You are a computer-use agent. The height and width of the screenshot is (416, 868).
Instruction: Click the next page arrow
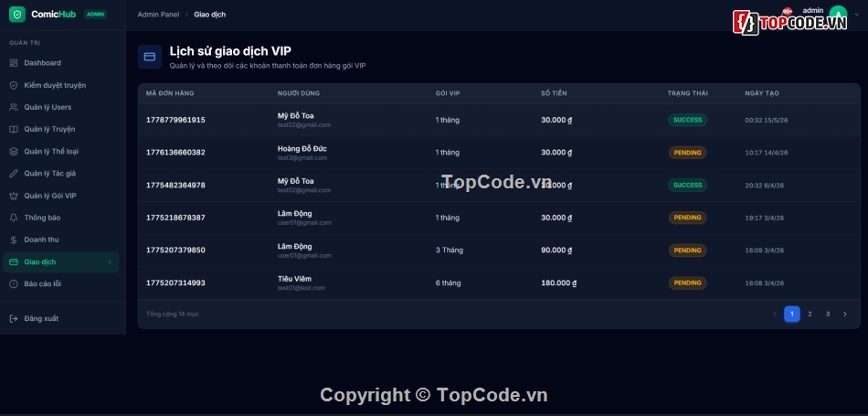click(x=845, y=315)
